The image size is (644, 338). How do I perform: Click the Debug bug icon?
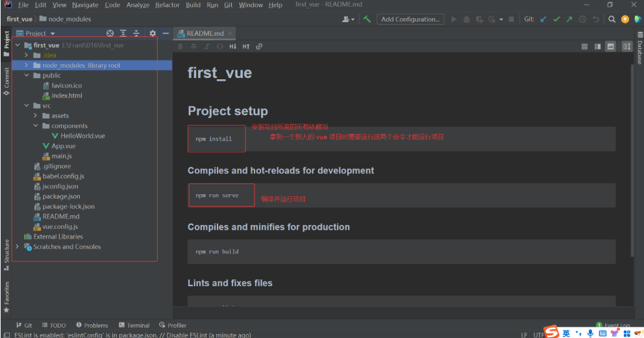pos(467,19)
